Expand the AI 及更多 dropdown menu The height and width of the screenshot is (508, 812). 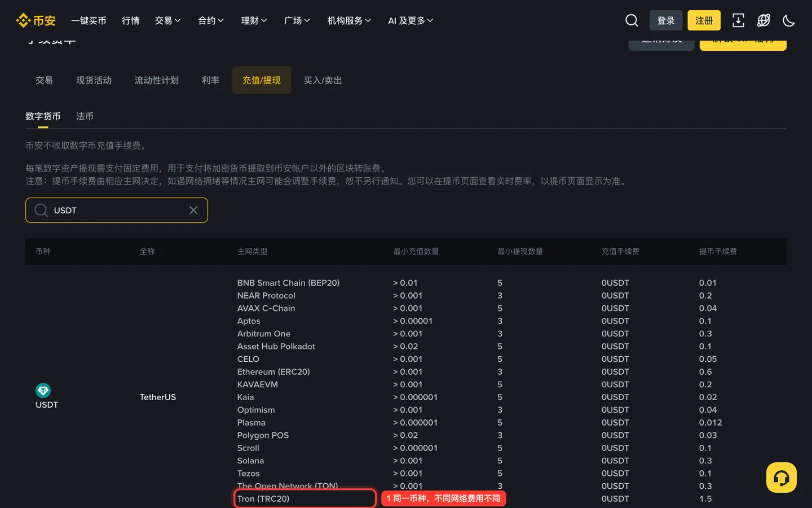[x=411, y=21]
